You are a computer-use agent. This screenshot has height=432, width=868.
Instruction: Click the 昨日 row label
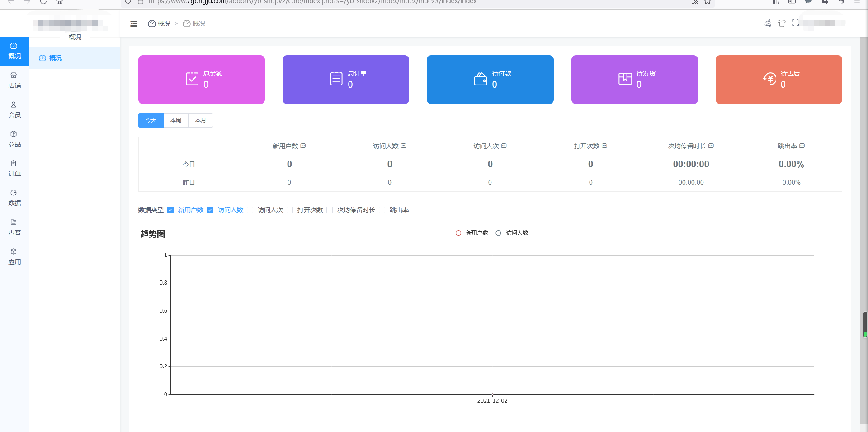click(189, 182)
